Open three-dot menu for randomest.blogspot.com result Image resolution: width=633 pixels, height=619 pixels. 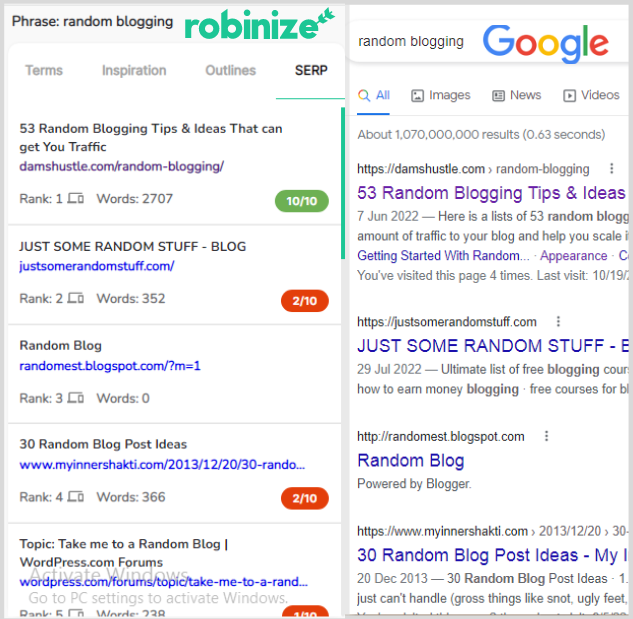coord(546,436)
